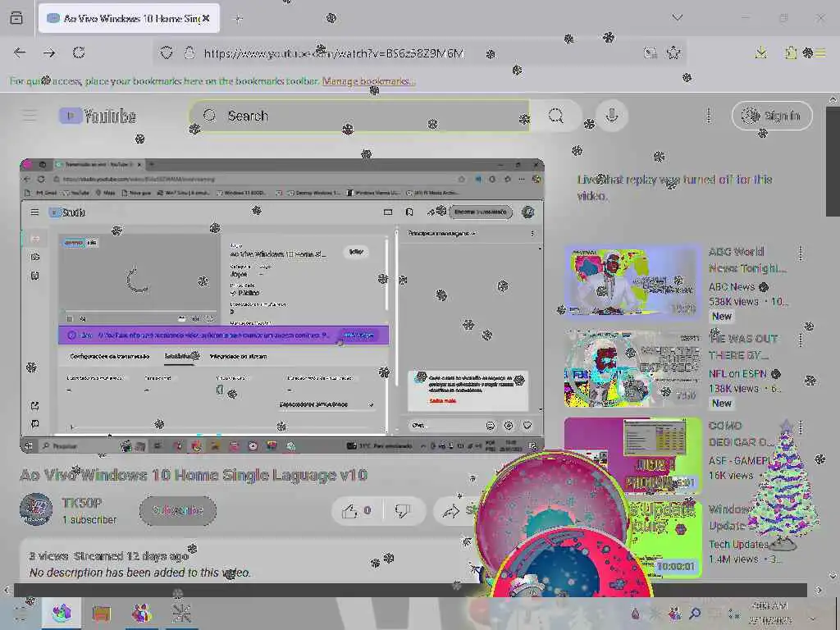Open the YouTube guide hamburger menu
The width and height of the screenshot is (840, 630).
coord(30,116)
